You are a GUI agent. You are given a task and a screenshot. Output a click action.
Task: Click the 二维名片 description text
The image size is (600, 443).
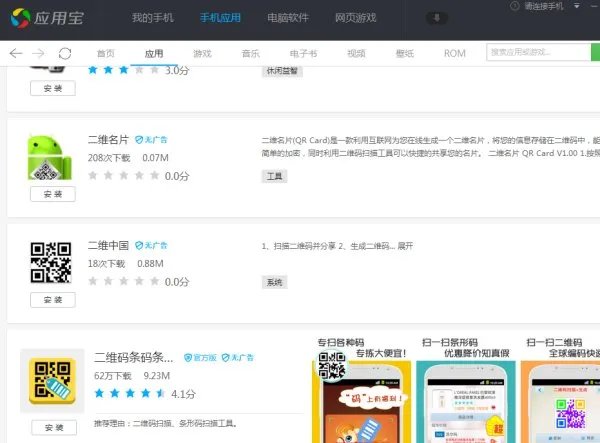(430, 147)
